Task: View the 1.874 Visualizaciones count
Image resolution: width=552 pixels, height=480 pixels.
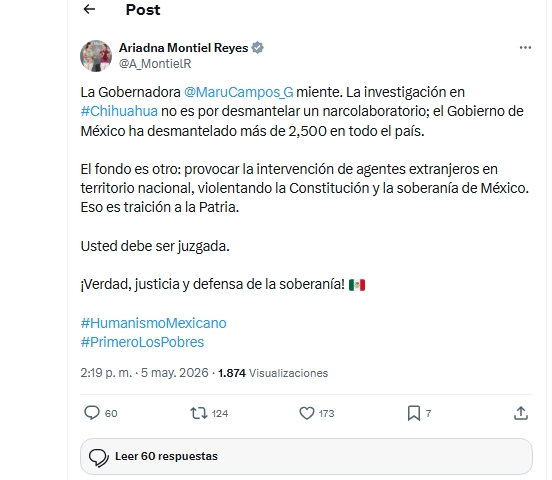Action: tap(273, 373)
